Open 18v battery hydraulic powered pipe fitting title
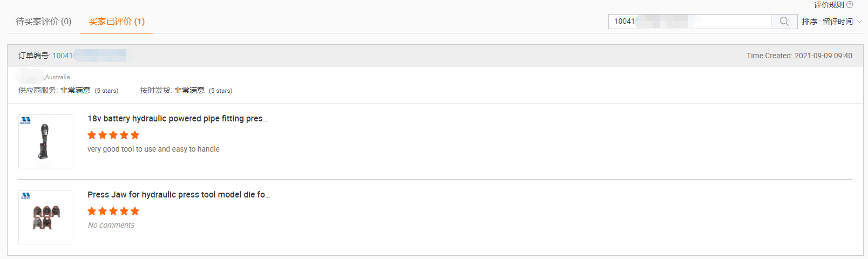The width and height of the screenshot is (868, 259). (x=178, y=119)
